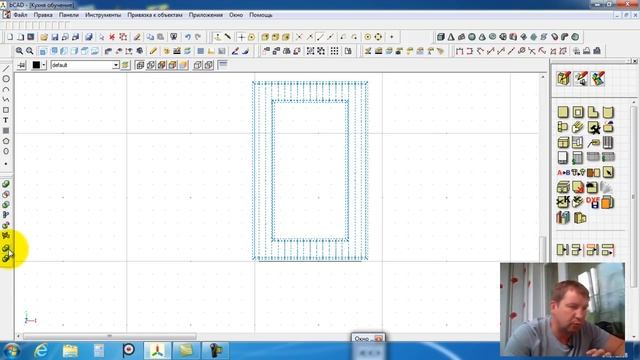
Task: Click the highlighted icon under the cursor in left toolbar
Action: [6, 248]
